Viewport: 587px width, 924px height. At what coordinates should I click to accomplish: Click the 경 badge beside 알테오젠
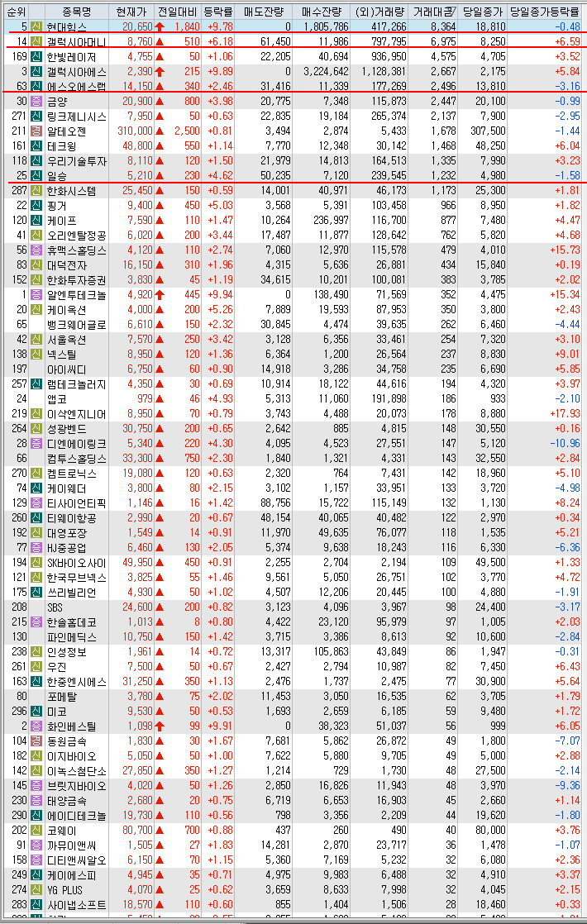pos(36,131)
